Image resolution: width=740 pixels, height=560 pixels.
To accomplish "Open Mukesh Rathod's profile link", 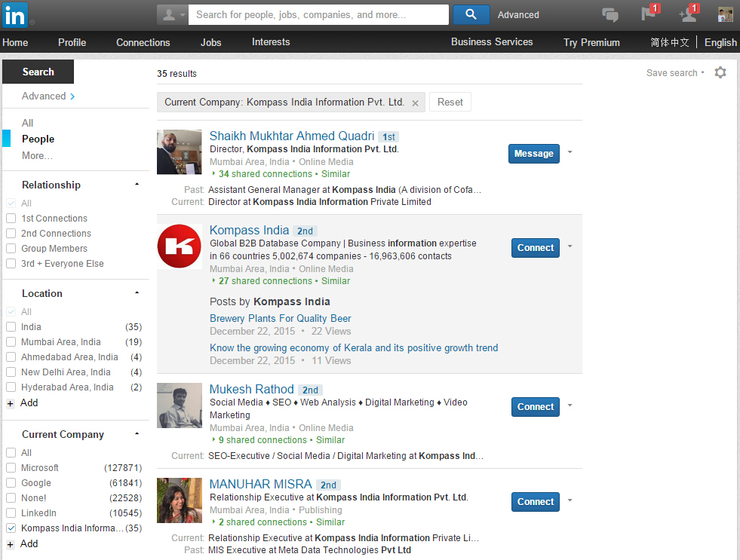I will coord(251,389).
